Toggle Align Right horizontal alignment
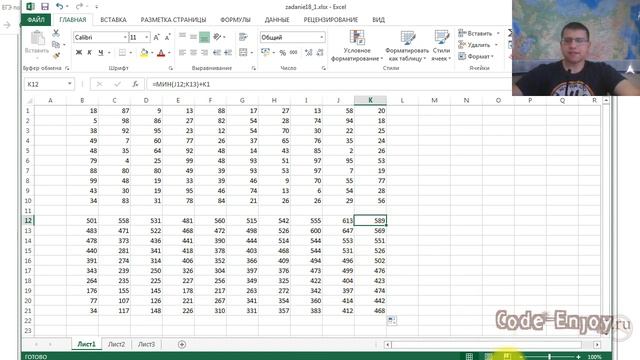 204,52
